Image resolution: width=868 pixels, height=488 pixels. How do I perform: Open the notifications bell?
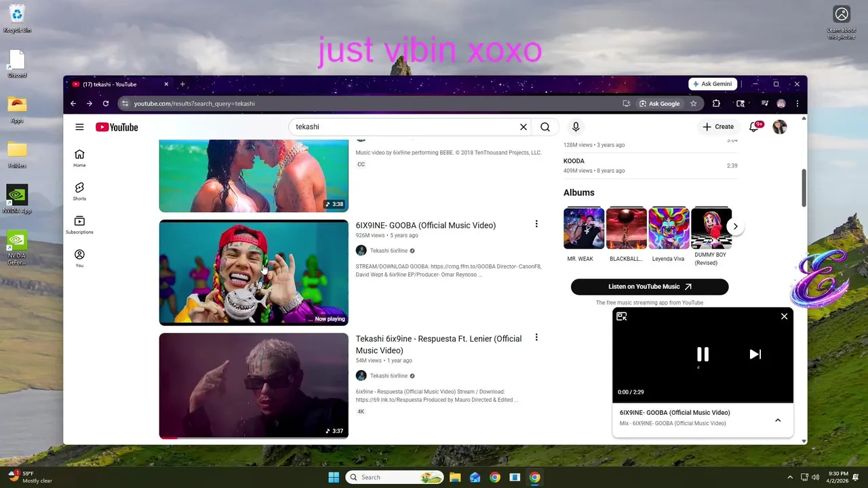click(x=754, y=127)
